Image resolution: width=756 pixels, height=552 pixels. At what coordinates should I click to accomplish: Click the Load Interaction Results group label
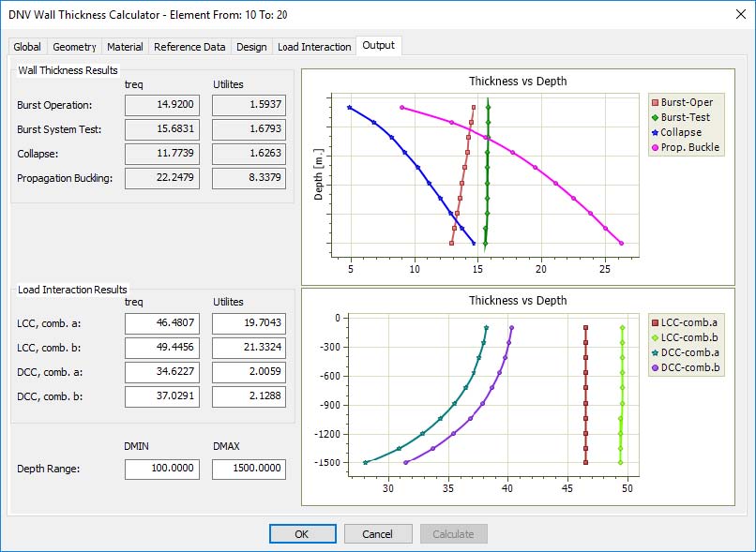72,290
